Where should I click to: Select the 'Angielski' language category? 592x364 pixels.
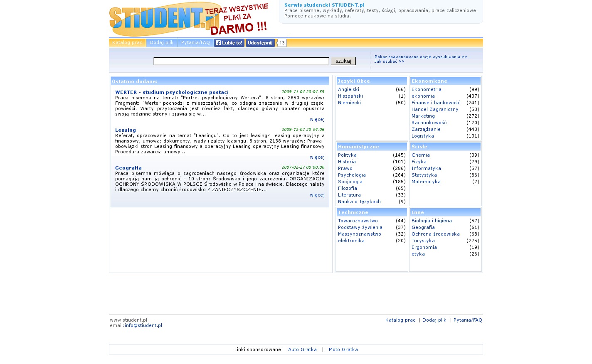(348, 89)
